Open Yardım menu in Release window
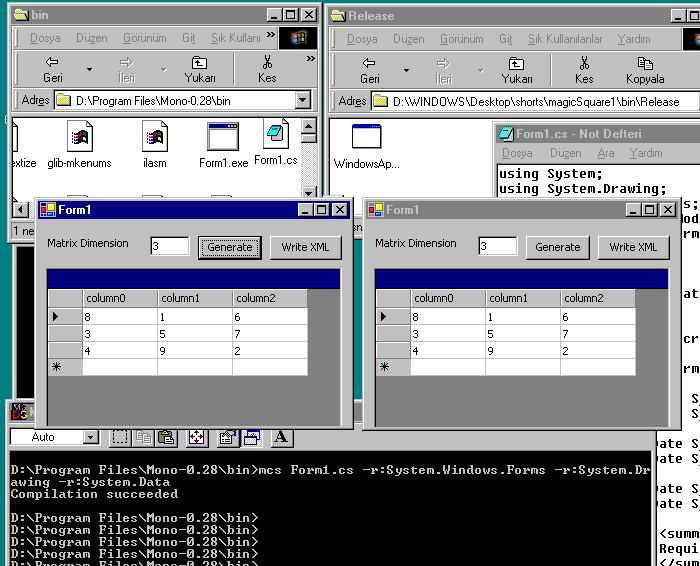This screenshot has width=700, height=566. (x=634, y=39)
